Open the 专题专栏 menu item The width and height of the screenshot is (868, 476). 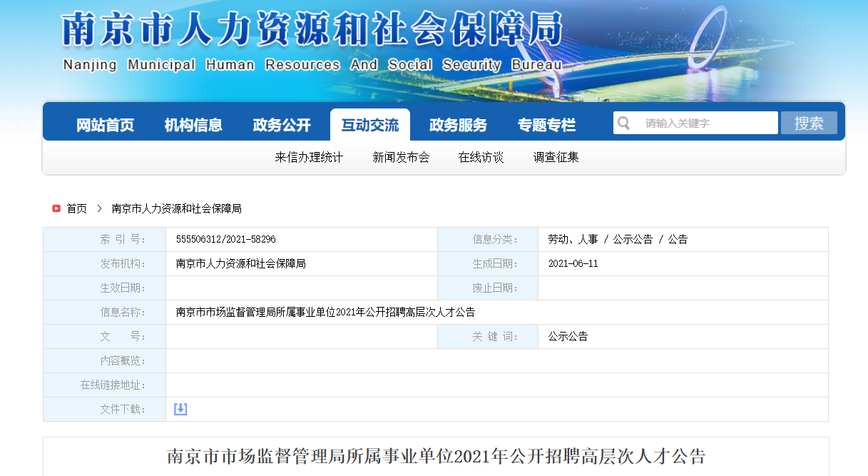(x=546, y=125)
